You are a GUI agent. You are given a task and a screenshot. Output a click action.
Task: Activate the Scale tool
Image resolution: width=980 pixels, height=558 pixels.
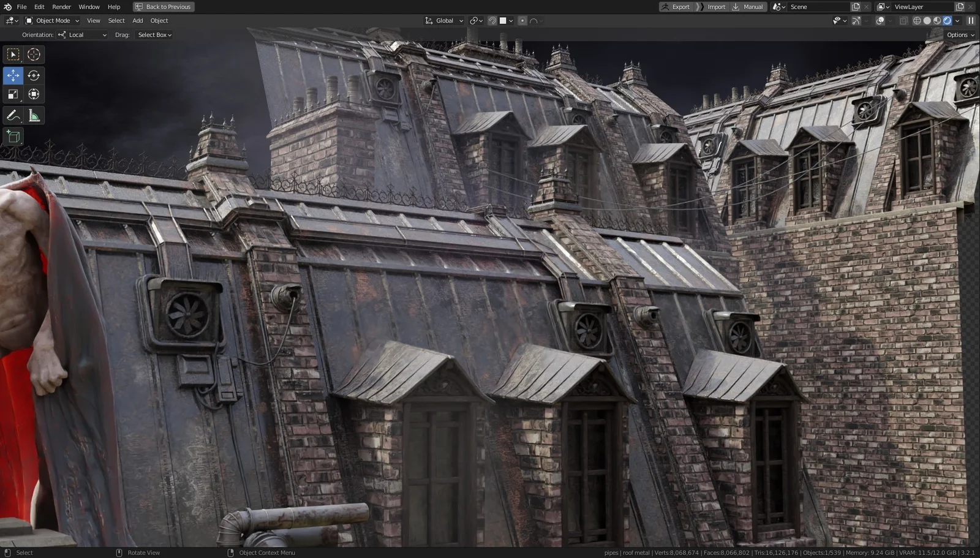12,94
